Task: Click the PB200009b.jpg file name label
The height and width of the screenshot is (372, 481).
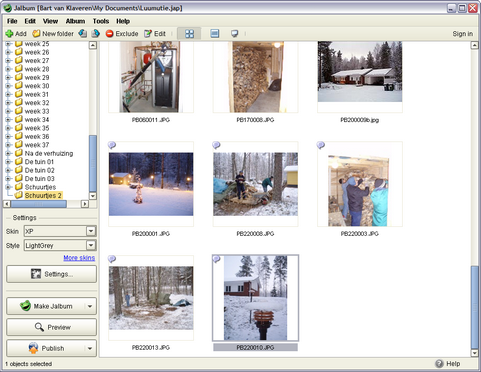Action: [x=360, y=120]
